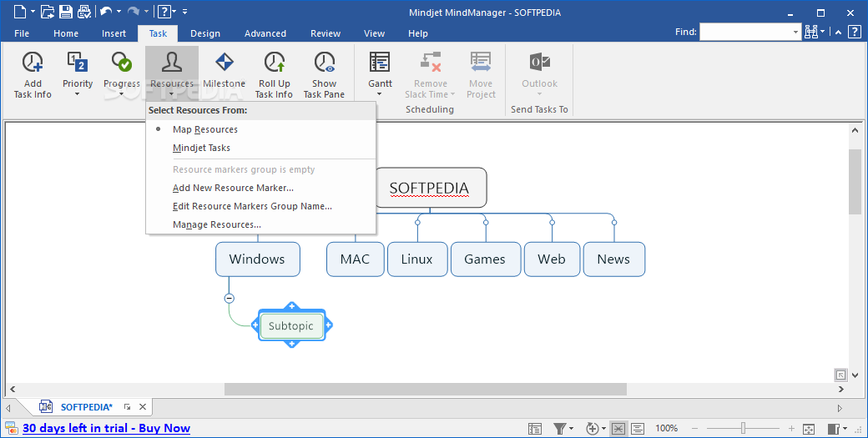
Task: Click the Milestone diamond icon
Action: 225,62
